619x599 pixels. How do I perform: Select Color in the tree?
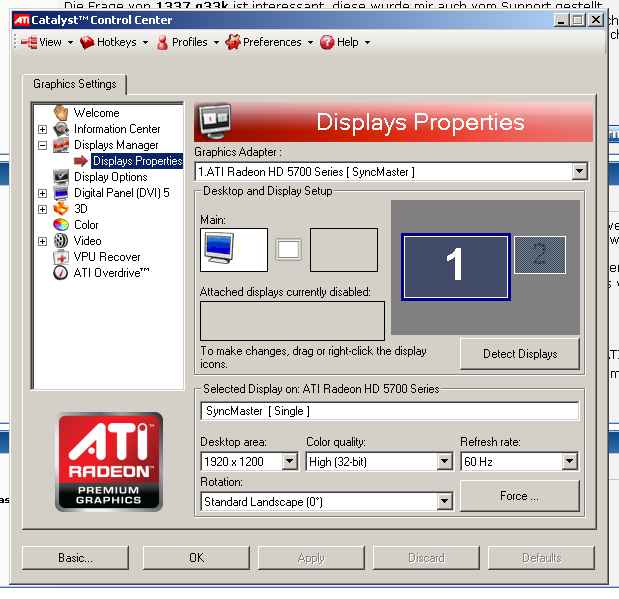(x=86, y=225)
